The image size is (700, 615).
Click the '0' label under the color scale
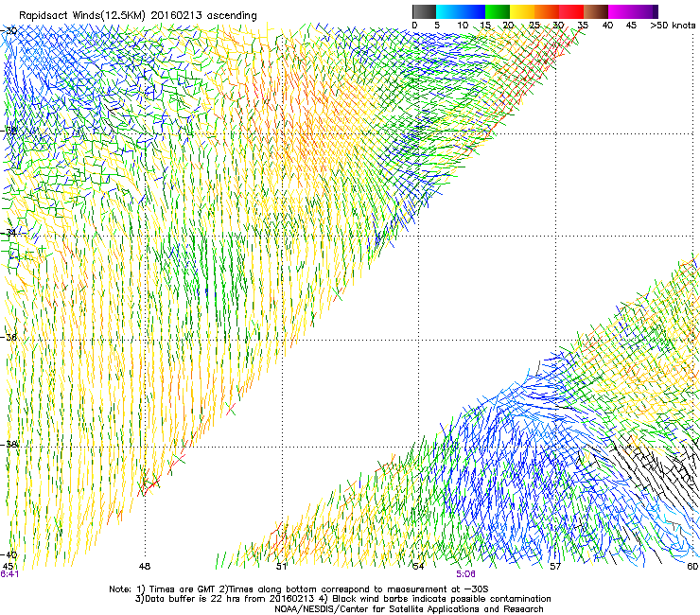click(x=414, y=26)
